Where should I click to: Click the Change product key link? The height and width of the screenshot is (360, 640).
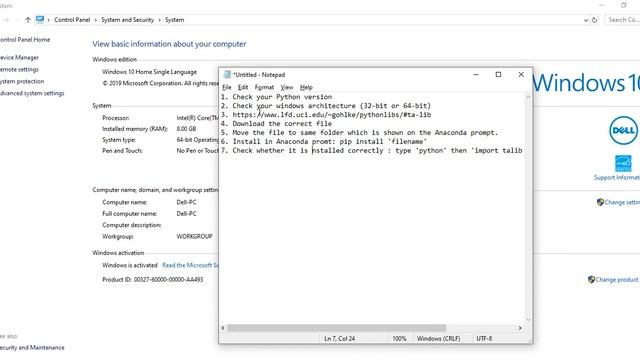tap(617, 280)
